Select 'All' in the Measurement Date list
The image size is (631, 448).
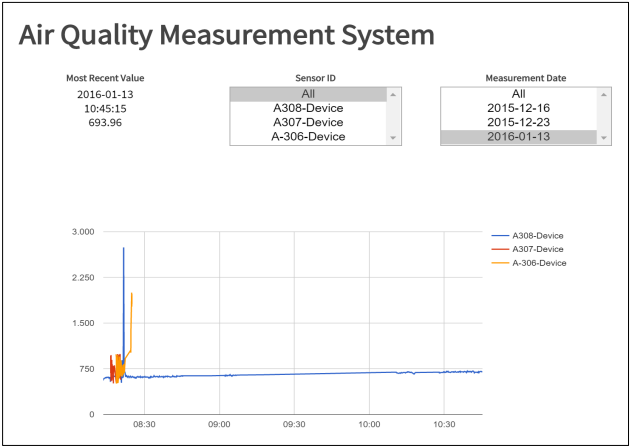point(518,94)
